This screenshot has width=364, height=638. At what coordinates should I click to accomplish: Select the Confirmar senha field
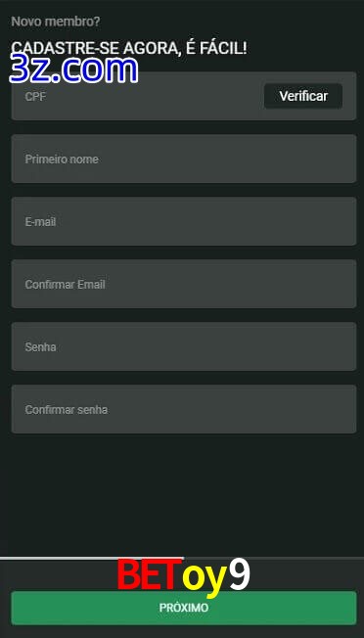click(x=184, y=409)
